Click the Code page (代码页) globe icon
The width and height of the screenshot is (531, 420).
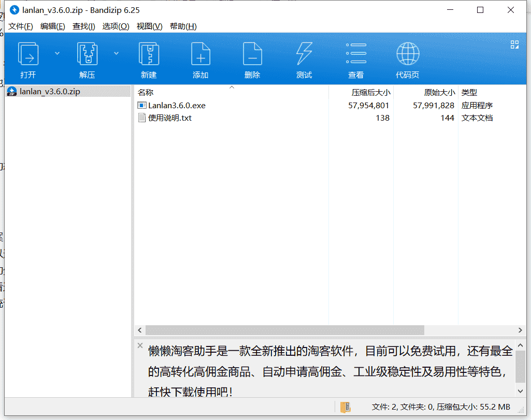click(x=408, y=53)
